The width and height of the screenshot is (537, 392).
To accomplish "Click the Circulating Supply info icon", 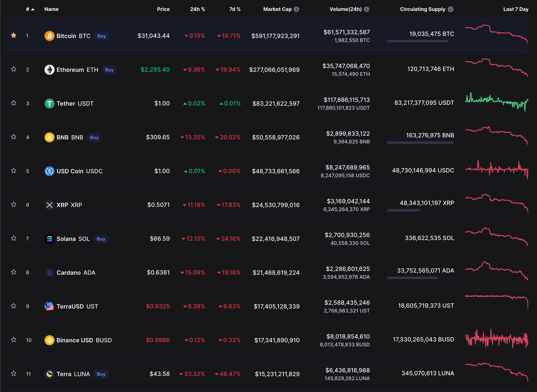I will (x=451, y=9).
